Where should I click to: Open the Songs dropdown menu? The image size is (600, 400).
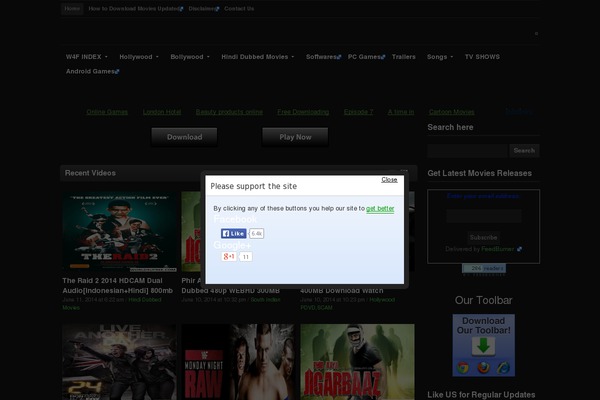coord(439,57)
